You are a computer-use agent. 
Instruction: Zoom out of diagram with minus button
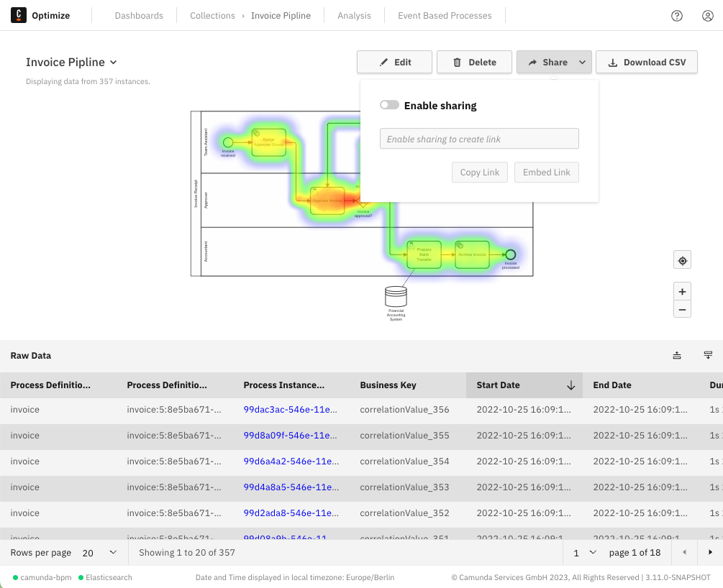[x=682, y=310]
